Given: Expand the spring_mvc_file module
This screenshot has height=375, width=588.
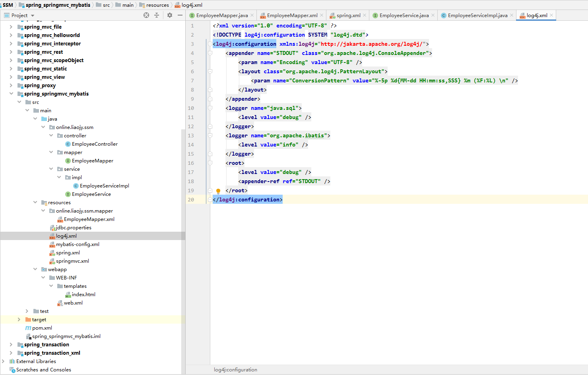Looking at the screenshot, I should tap(11, 27).
